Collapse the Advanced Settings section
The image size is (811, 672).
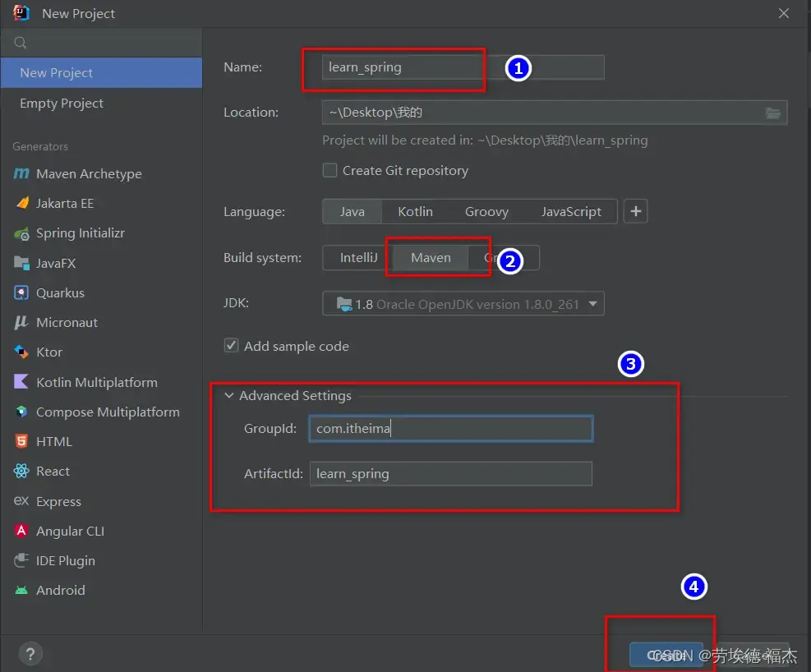click(229, 396)
